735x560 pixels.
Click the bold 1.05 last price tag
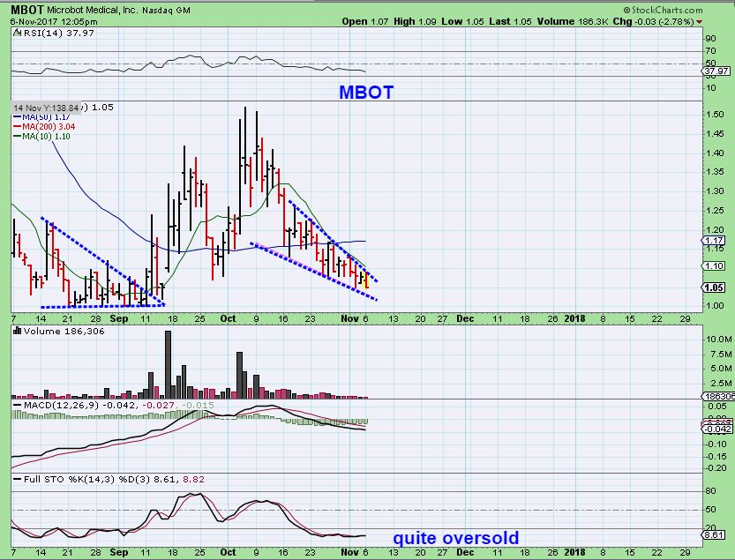(x=715, y=287)
